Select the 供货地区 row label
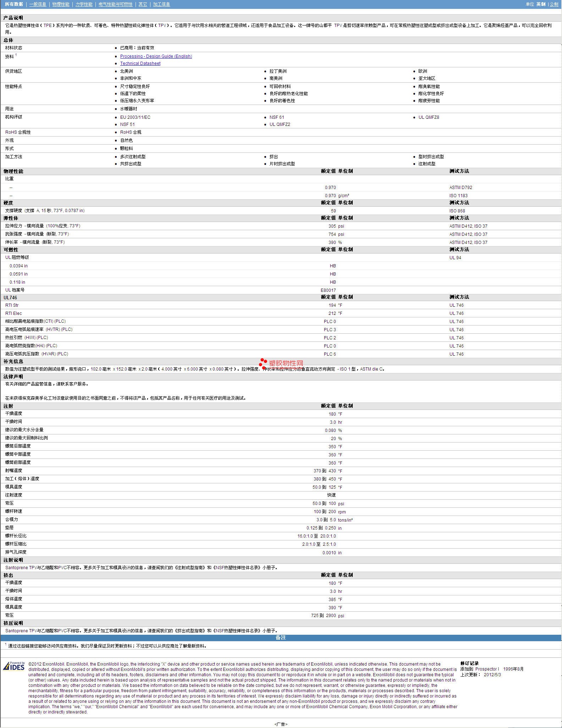This screenshot has width=562, height=728. coord(13,71)
